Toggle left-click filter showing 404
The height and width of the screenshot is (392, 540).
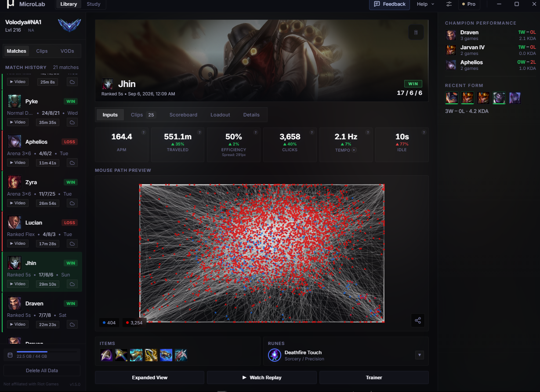[109, 323]
